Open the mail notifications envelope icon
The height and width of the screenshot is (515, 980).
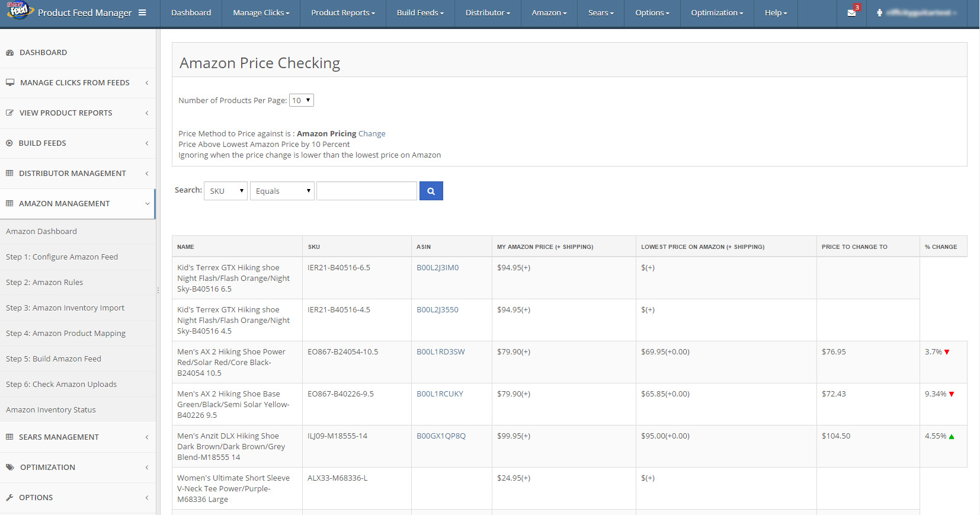tap(851, 13)
